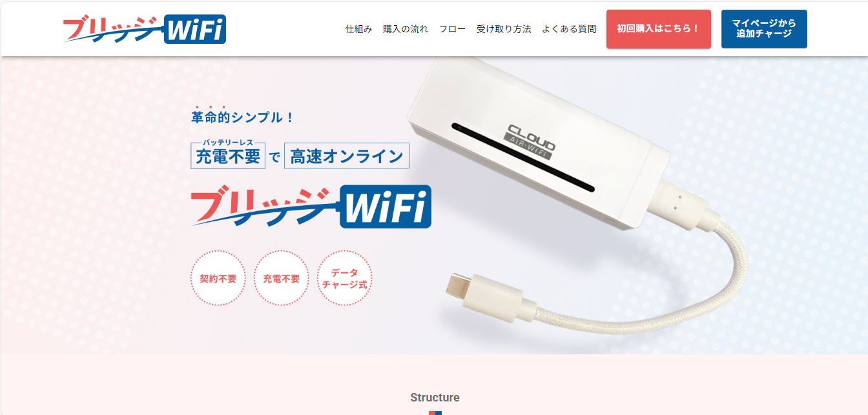Click the 契約不要 circle badge
This screenshot has height=415, width=868.
218,278
